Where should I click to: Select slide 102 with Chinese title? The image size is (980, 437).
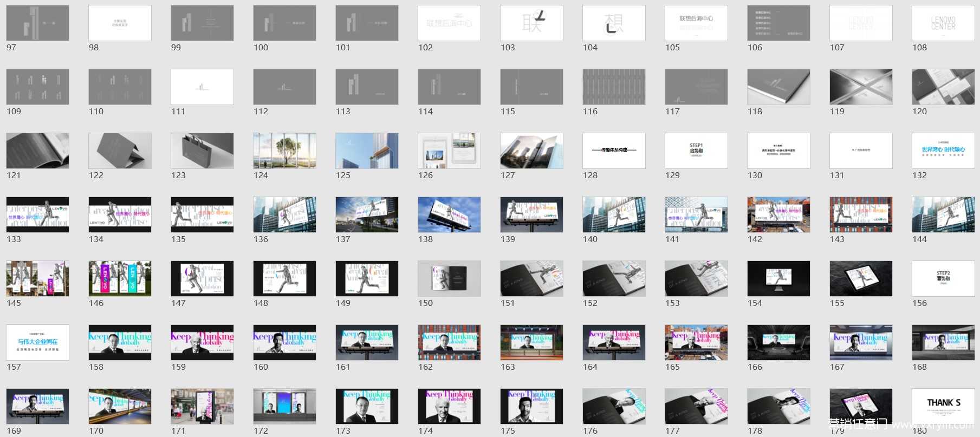click(449, 23)
